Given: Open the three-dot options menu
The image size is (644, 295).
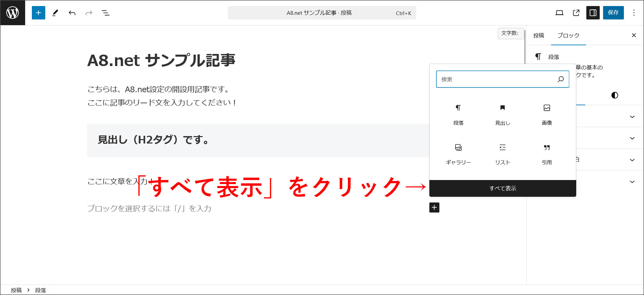Looking at the screenshot, I should pos(634,13).
